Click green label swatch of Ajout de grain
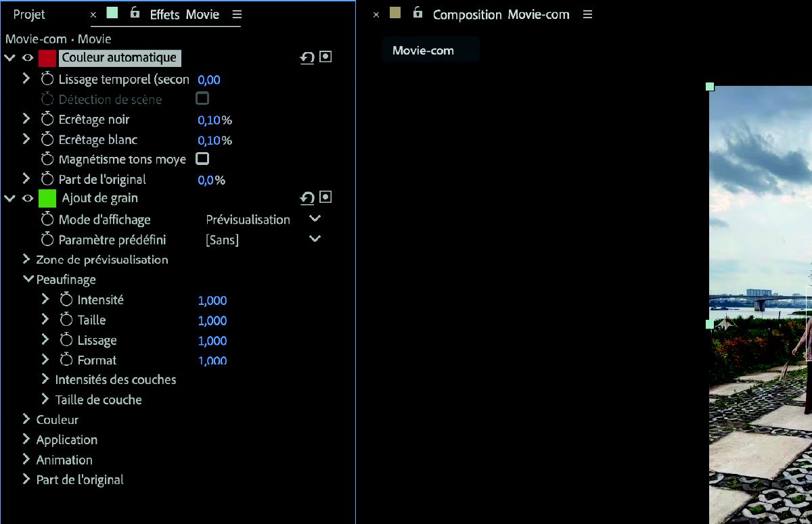Image resolution: width=812 pixels, height=524 pixels. pyautogui.click(x=47, y=198)
